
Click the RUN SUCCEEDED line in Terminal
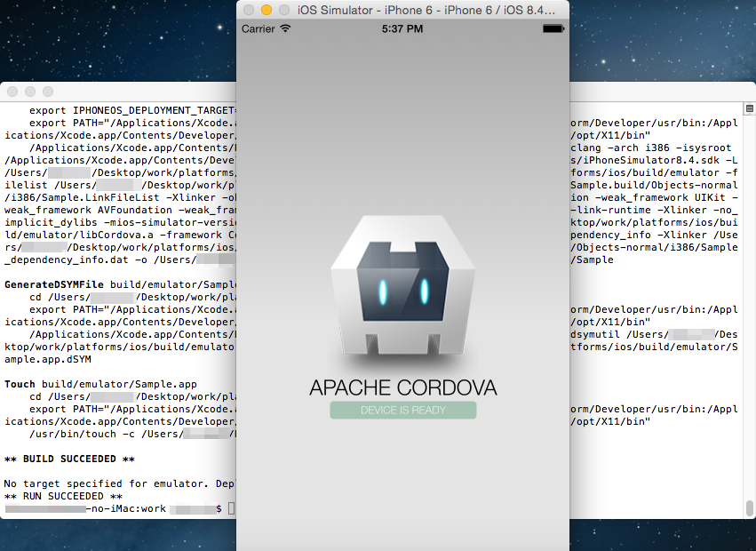pyautogui.click(x=63, y=496)
